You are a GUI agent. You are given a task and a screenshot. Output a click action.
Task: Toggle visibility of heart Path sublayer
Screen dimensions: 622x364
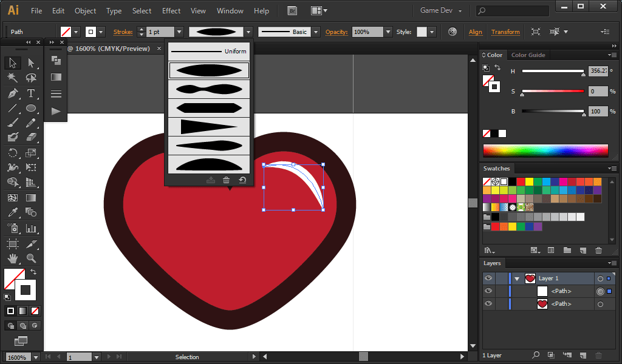[x=488, y=304]
